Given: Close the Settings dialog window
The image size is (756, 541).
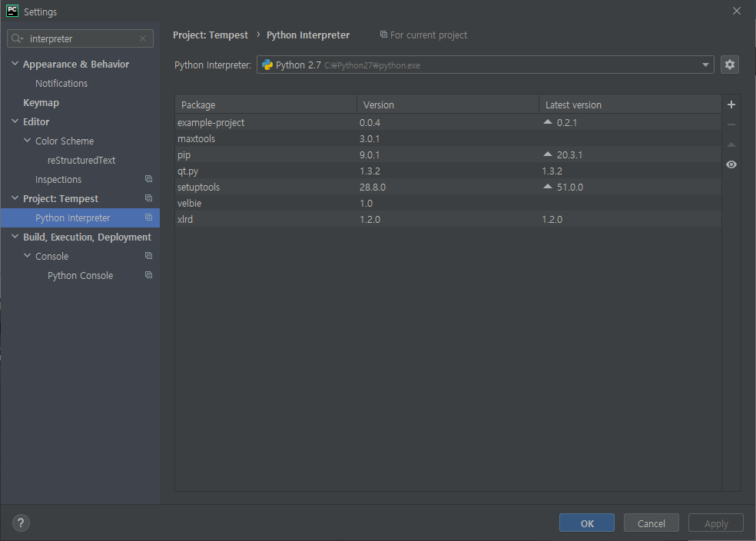Looking at the screenshot, I should (x=736, y=11).
